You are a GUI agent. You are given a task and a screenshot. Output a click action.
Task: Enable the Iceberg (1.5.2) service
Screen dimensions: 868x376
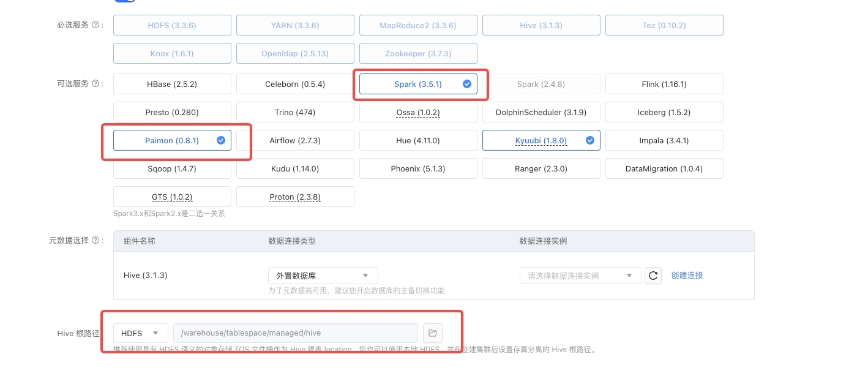point(664,112)
